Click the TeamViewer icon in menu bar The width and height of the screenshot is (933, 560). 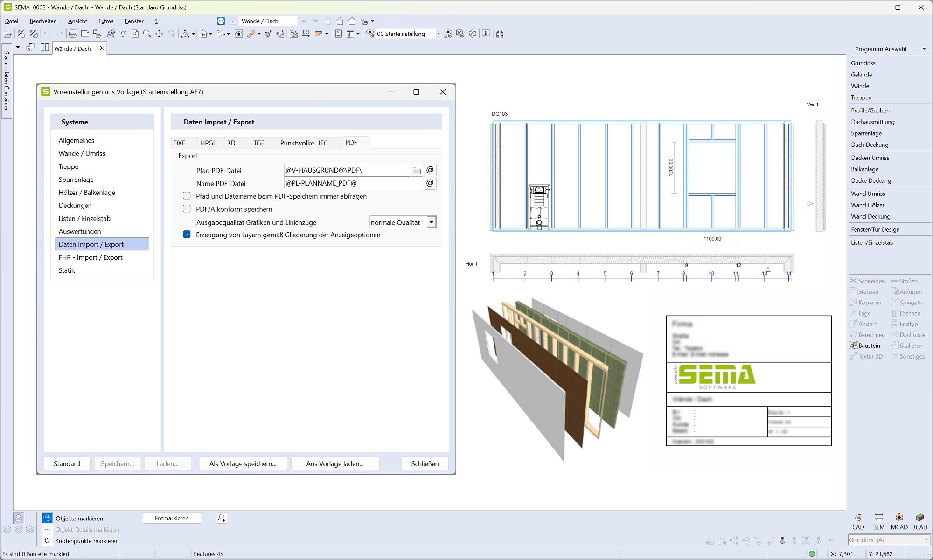221,21
